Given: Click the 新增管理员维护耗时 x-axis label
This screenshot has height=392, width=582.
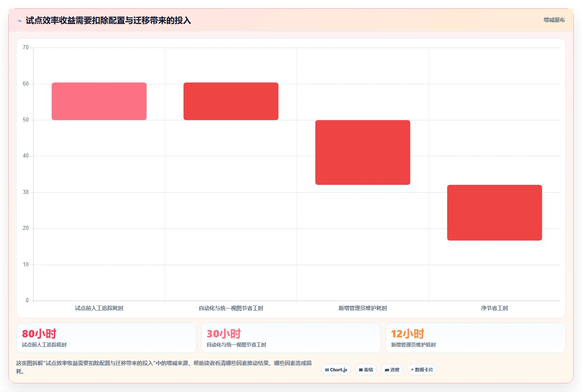Looking at the screenshot, I should point(363,308).
